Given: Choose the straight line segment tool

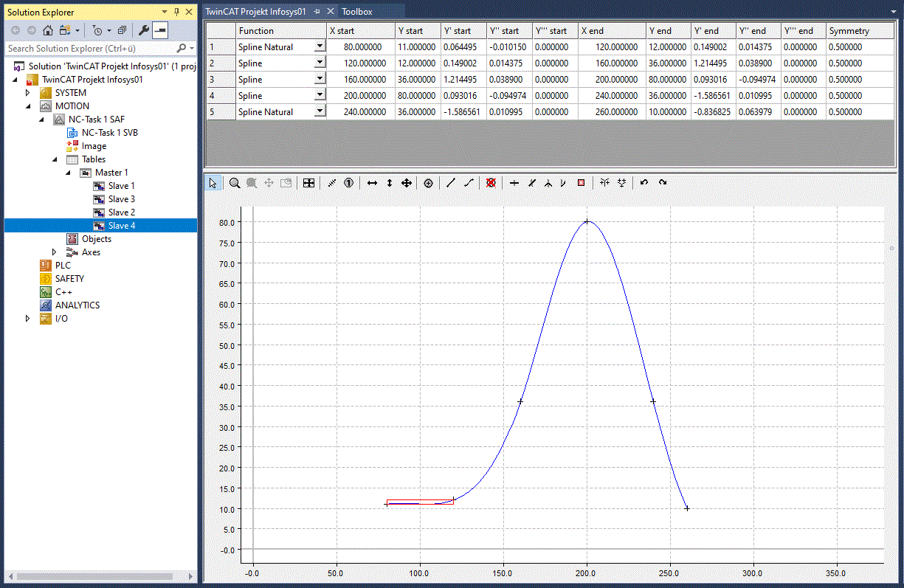Looking at the screenshot, I should point(451,183).
